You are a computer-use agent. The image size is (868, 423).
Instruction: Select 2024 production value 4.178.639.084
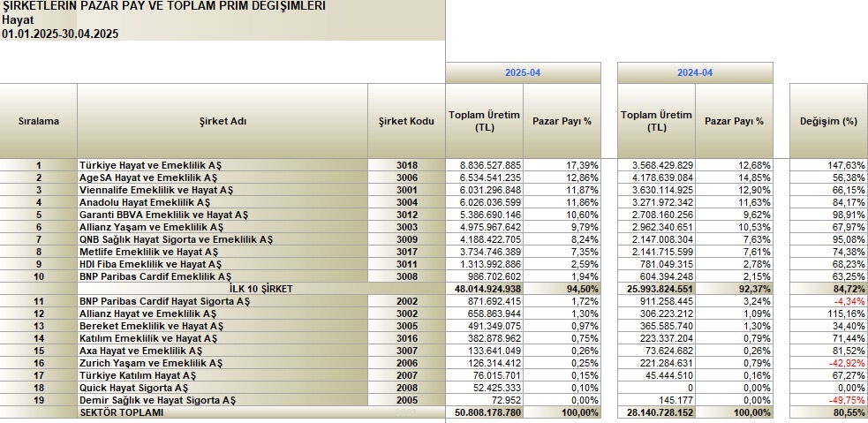click(657, 178)
